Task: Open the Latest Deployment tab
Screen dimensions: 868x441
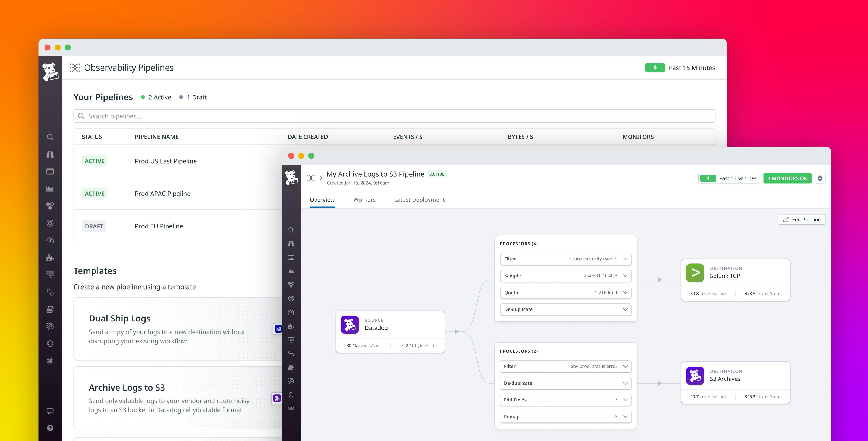Action: [419, 200]
